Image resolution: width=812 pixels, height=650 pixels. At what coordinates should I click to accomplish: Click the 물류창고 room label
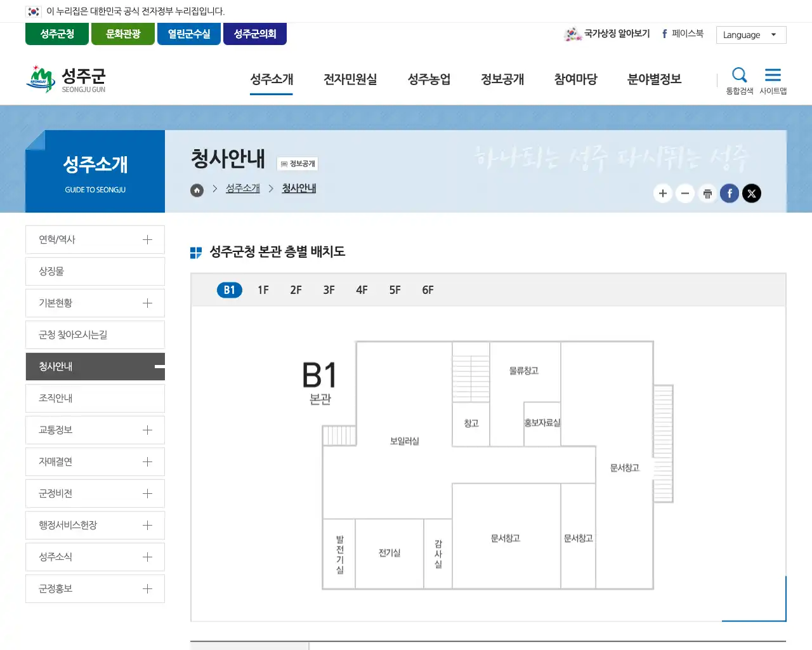[524, 371]
